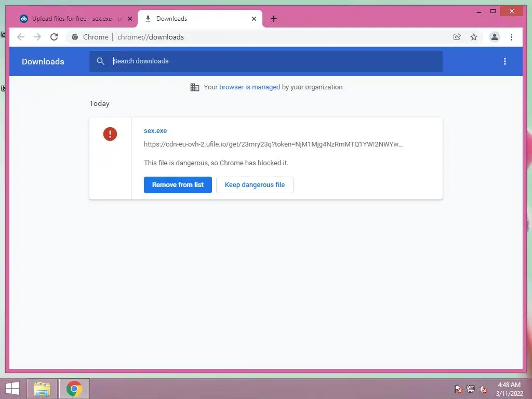Go back to previous page arrow

21,37
